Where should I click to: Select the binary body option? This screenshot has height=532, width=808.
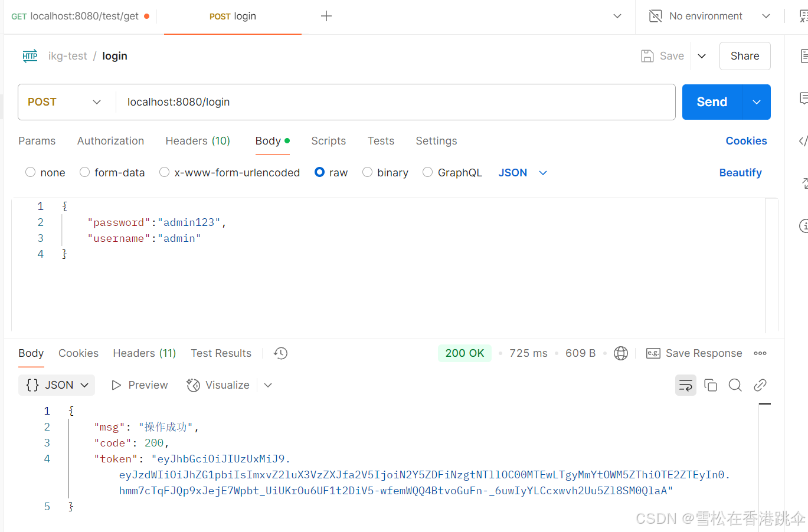[368, 172]
